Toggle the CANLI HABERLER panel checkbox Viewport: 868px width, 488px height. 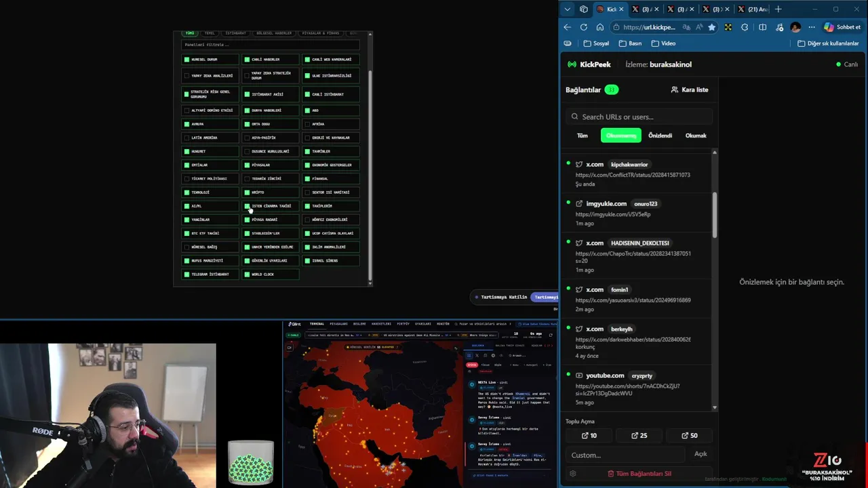point(247,60)
